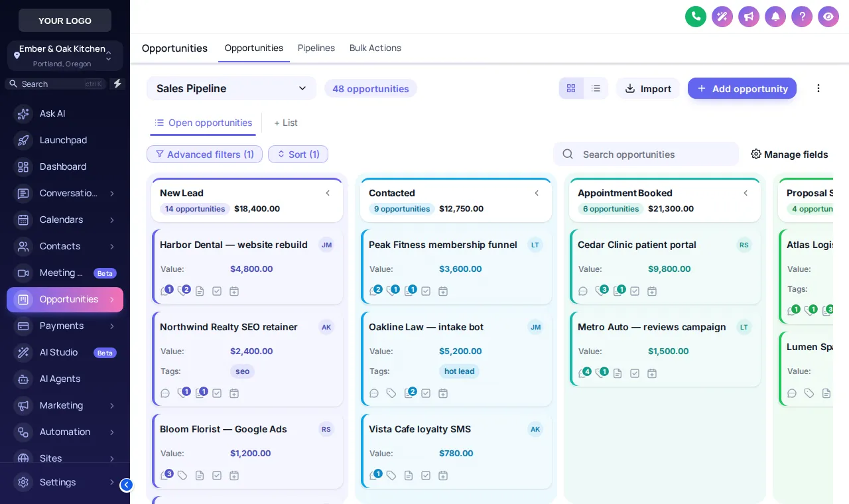Click the three-dot more options menu
The height and width of the screenshot is (504, 849).
pos(818,88)
